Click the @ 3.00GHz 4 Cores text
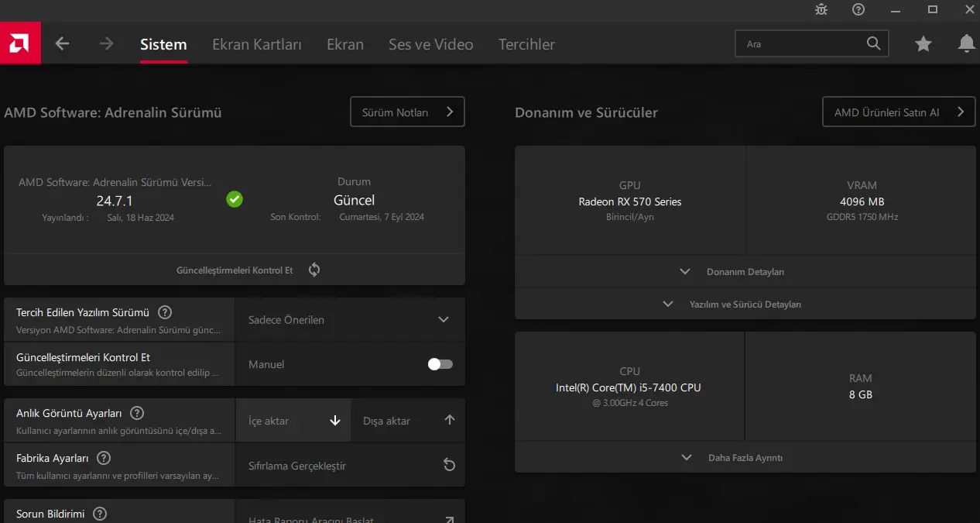Viewport: 980px width, 523px height. (630, 403)
